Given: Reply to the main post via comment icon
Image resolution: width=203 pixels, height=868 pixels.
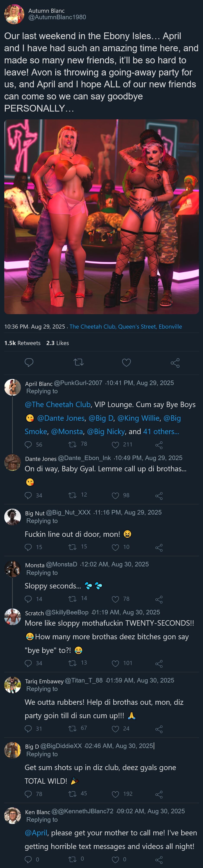Looking at the screenshot, I should 29,363.
